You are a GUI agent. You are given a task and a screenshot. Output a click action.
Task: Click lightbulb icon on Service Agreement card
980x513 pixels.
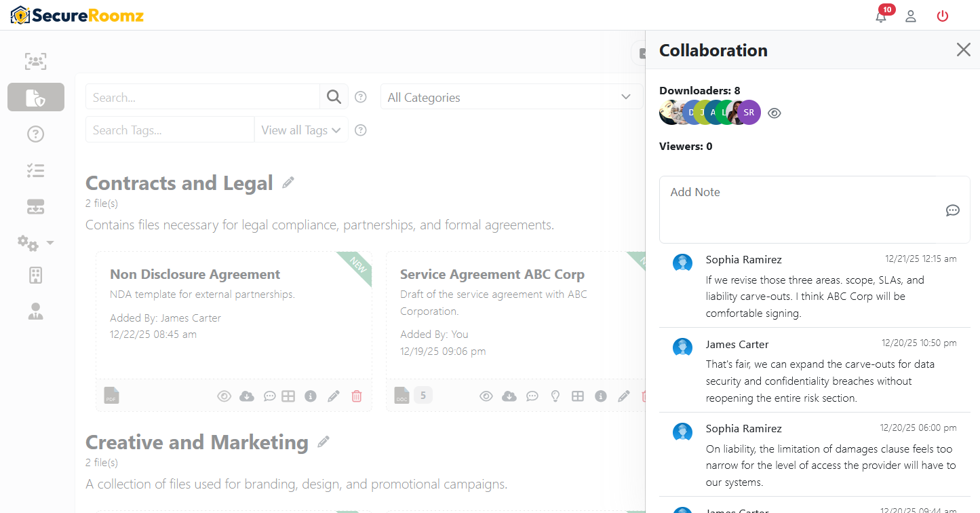tap(555, 396)
